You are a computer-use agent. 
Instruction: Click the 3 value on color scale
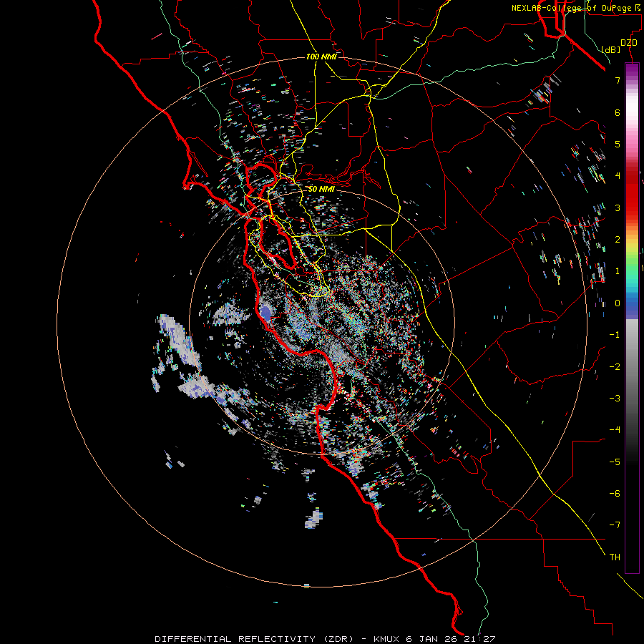point(618,208)
